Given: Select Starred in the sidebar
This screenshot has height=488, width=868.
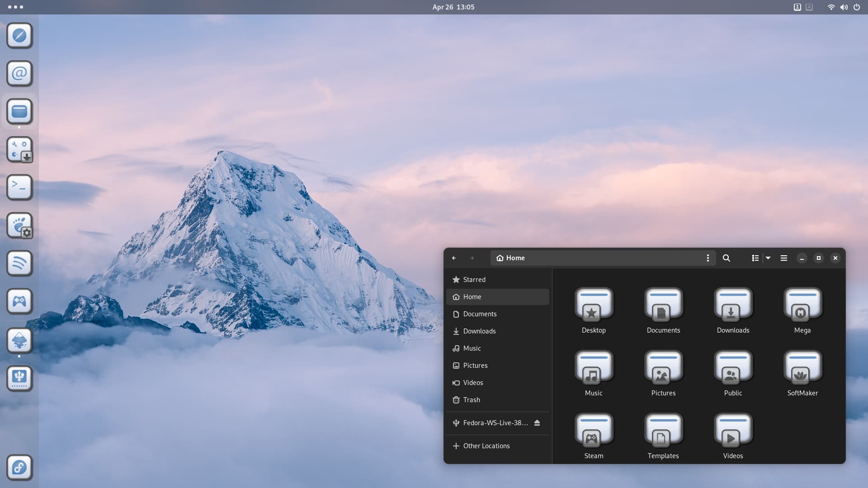Looking at the screenshot, I should pyautogui.click(x=474, y=280).
